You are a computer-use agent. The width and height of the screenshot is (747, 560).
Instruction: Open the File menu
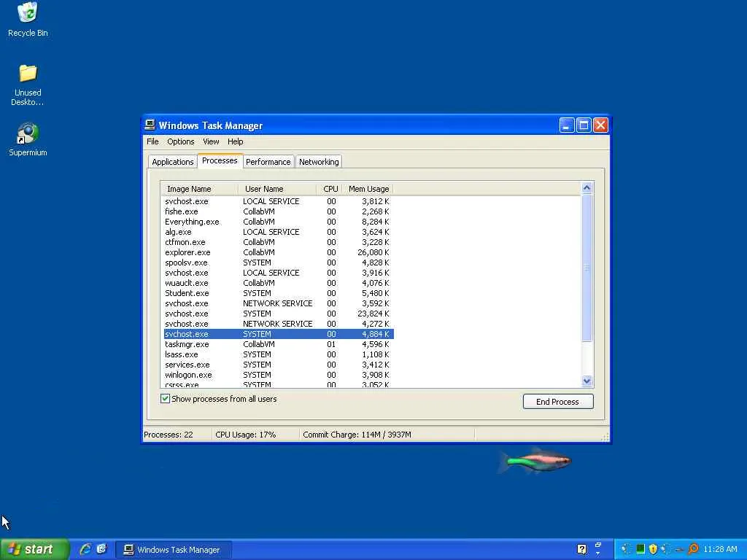pos(152,141)
